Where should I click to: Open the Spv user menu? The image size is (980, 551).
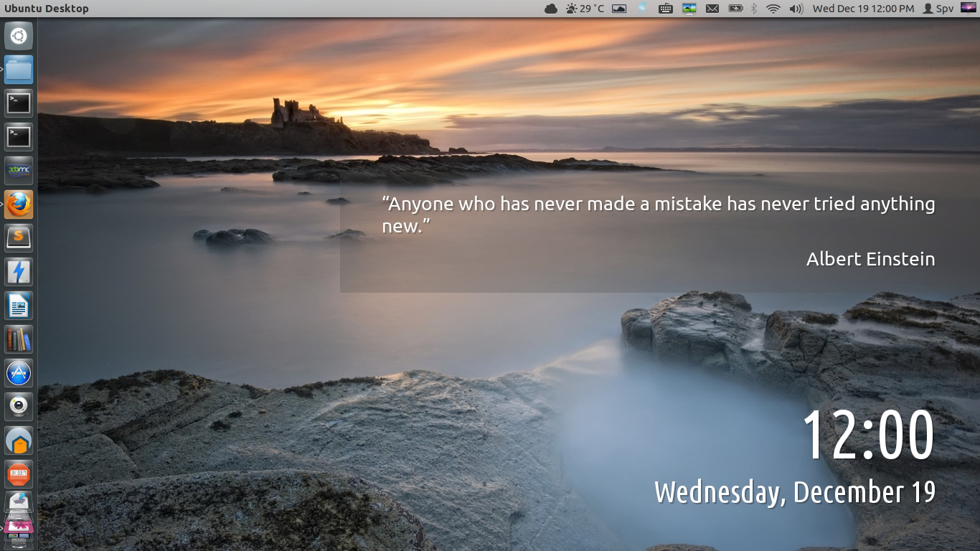click(x=938, y=9)
